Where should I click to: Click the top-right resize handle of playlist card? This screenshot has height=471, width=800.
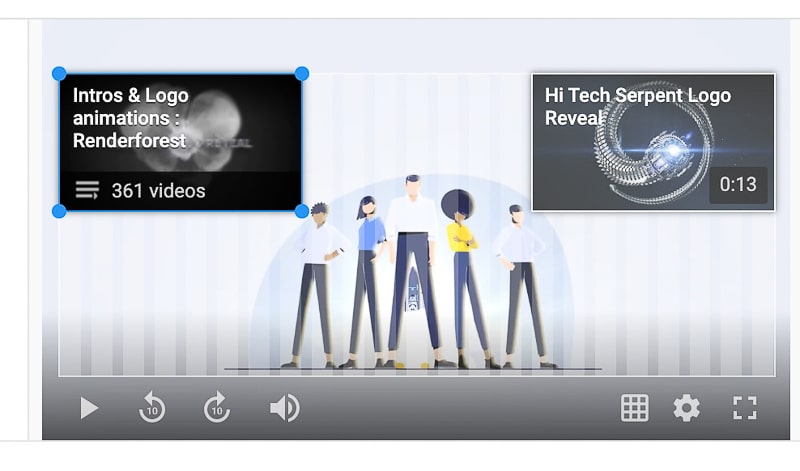[302, 73]
